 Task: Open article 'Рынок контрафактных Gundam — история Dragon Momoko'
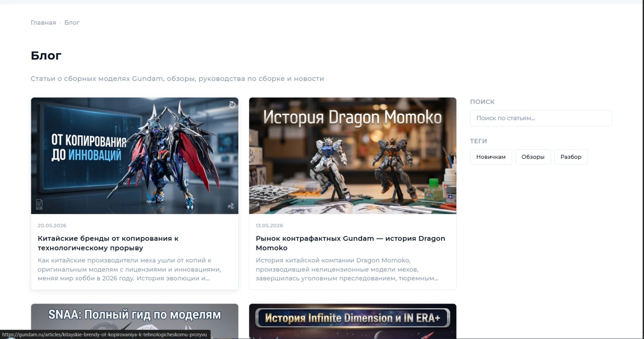point(351,243)
